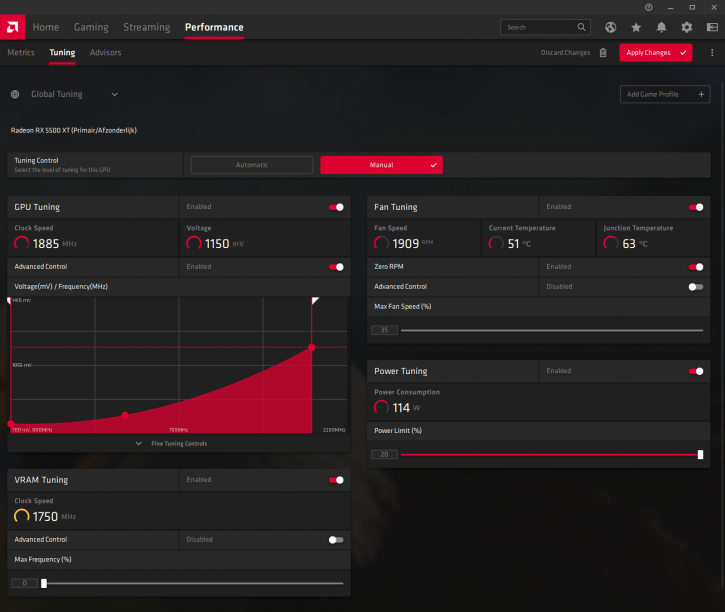Image resolution: width=725 pixels, height=612 pixels.
Task: Click the help icon in the title bar
Action: (x=649, y=7)
